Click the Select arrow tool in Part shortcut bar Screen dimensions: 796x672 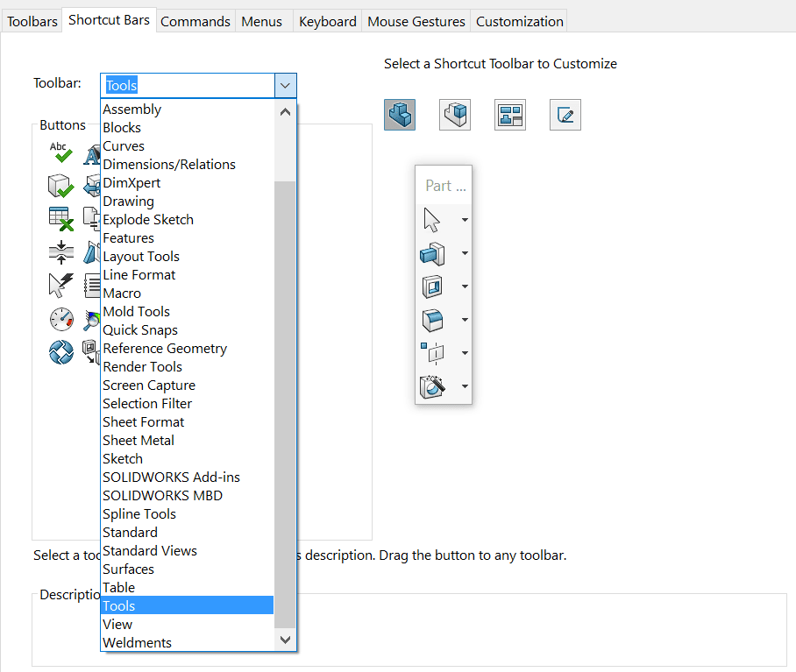point(432,220)
